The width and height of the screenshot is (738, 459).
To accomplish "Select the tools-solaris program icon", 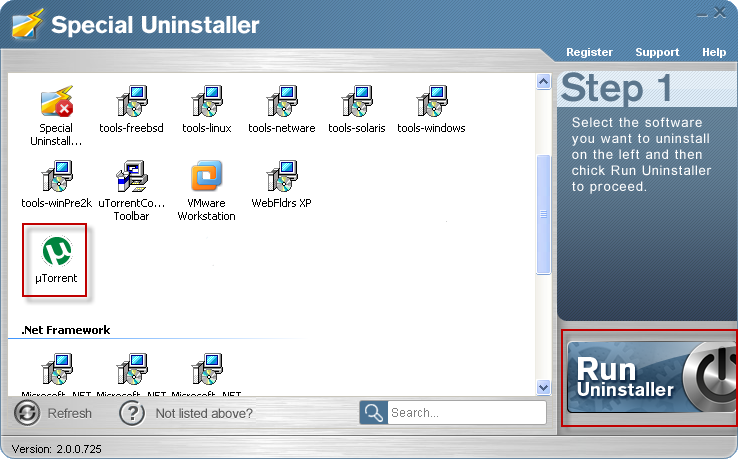I will point(357,101).
